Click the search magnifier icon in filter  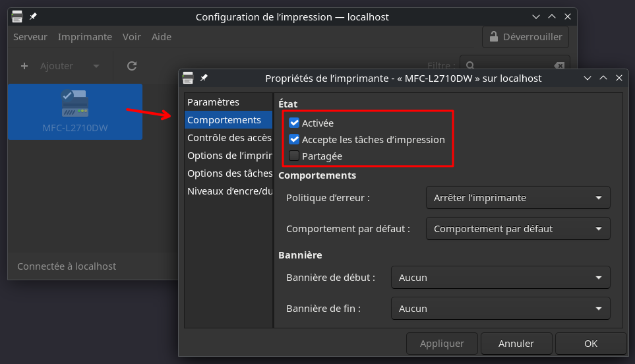[470, 65]
